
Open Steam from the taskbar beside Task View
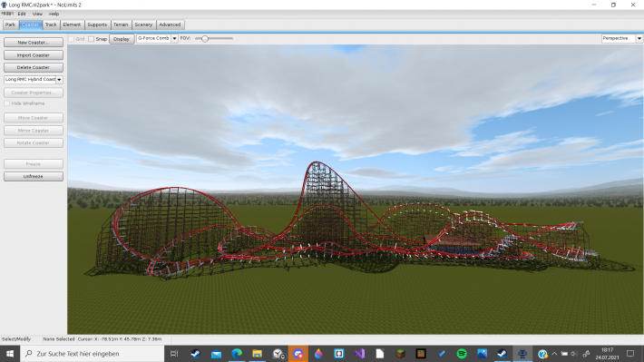click(195, 353)
